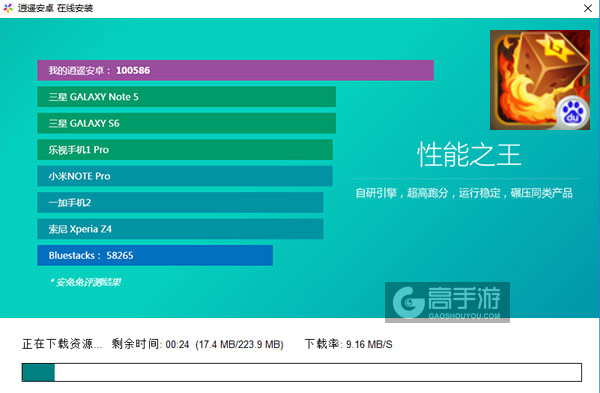Select the 索尼 Xperia Z4 bar

[180, 229]
